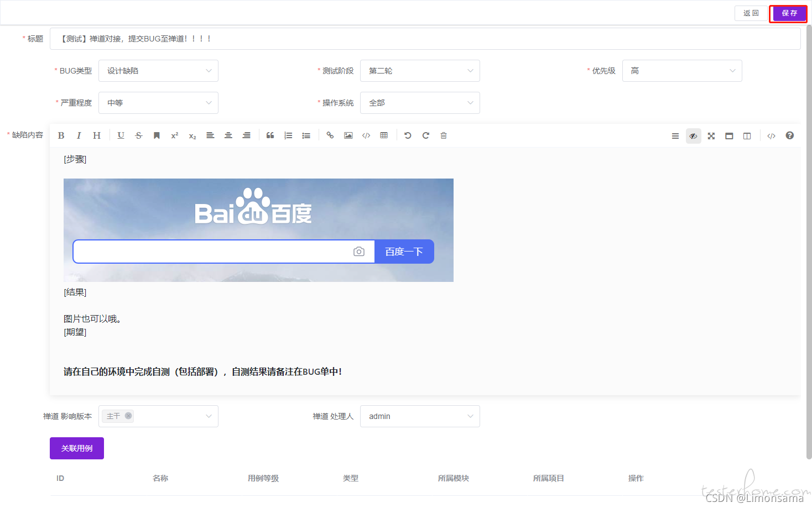Click the page vertical scrollbar
812x508 pixels.
[x=809, y=242]
